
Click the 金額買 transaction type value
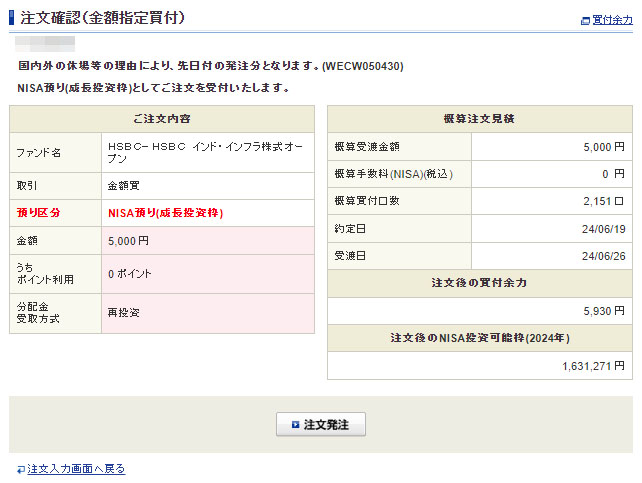click(124, 186)
